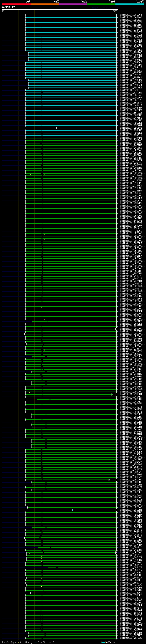Select label UniRef100_Q86LY2
Screen dimensions: 146x644
[x=131, y=567]
